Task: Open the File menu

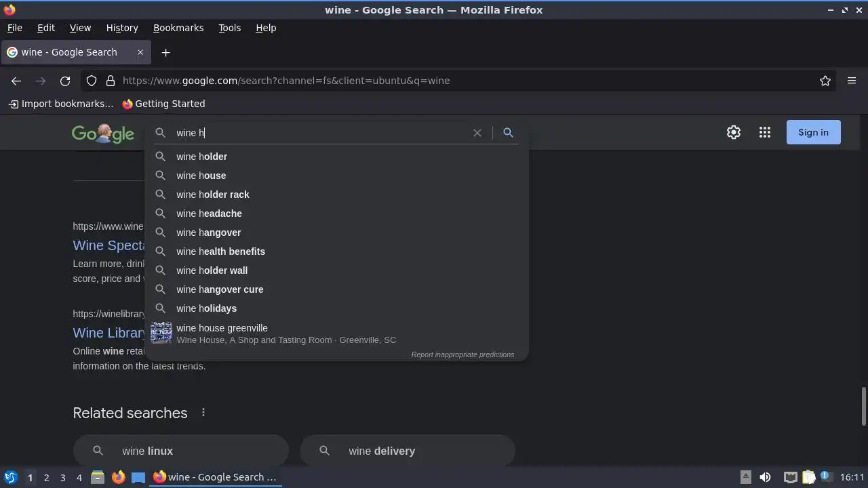Action: point(14,28)
